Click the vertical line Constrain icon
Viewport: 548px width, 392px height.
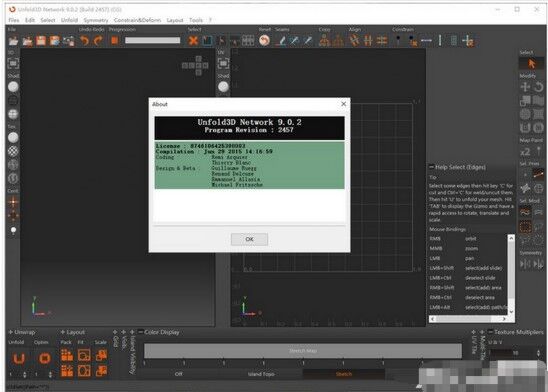tap(440, 41)
